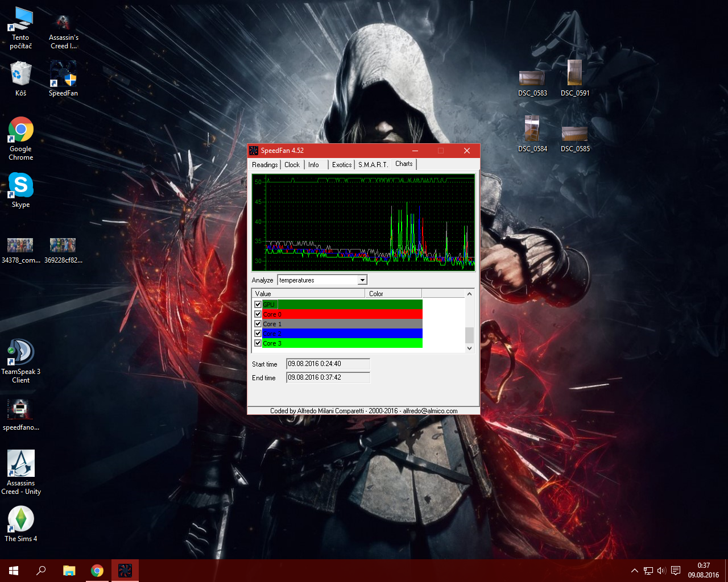The width and height of the screenshot is (728, 582).
Task: Select the DSC_0591 photo on desktop
Action: pos(575,78)
